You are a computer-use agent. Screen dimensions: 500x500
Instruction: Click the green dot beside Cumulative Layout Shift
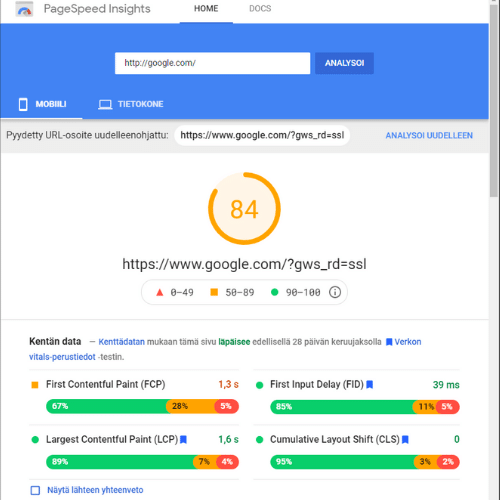(x=259, y=440)
